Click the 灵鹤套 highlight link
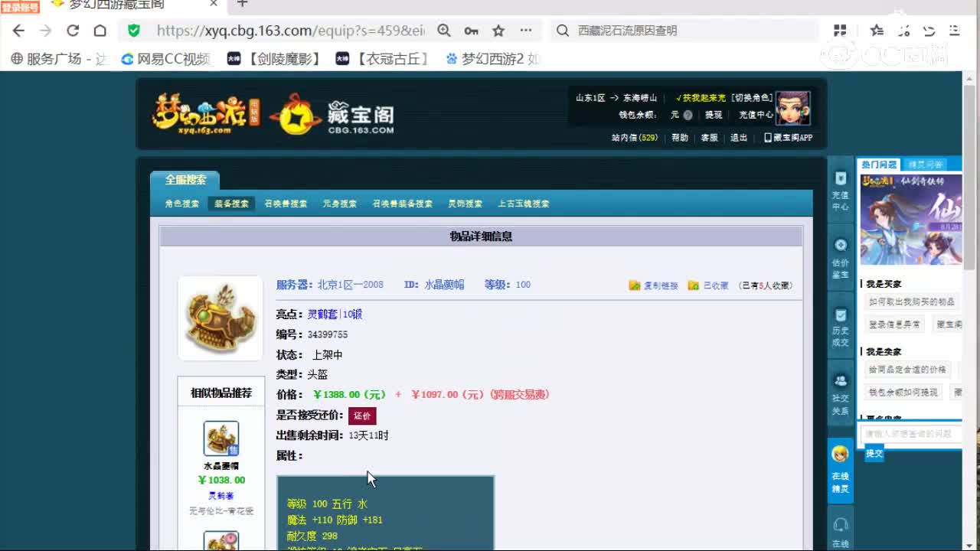This screenshot has width=980, height=551. click(x=322, y=315)
